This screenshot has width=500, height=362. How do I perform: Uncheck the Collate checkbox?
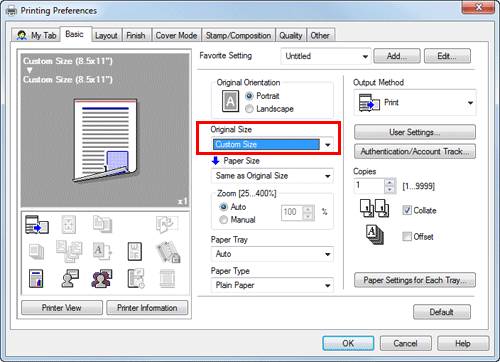407,210
